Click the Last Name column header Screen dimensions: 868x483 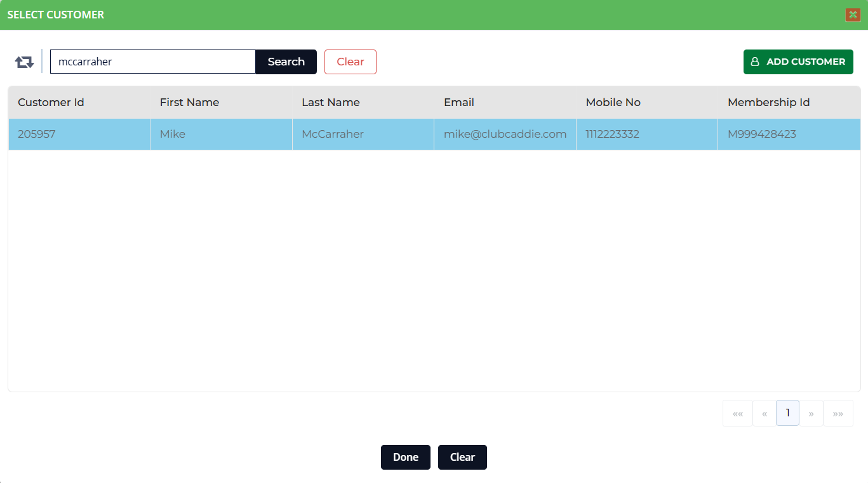(x=330, y=102)
